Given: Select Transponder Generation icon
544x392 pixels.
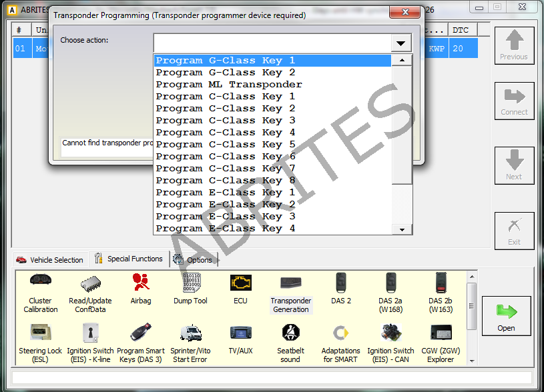Looking at the screenshot, I should [x=291, y=293].
